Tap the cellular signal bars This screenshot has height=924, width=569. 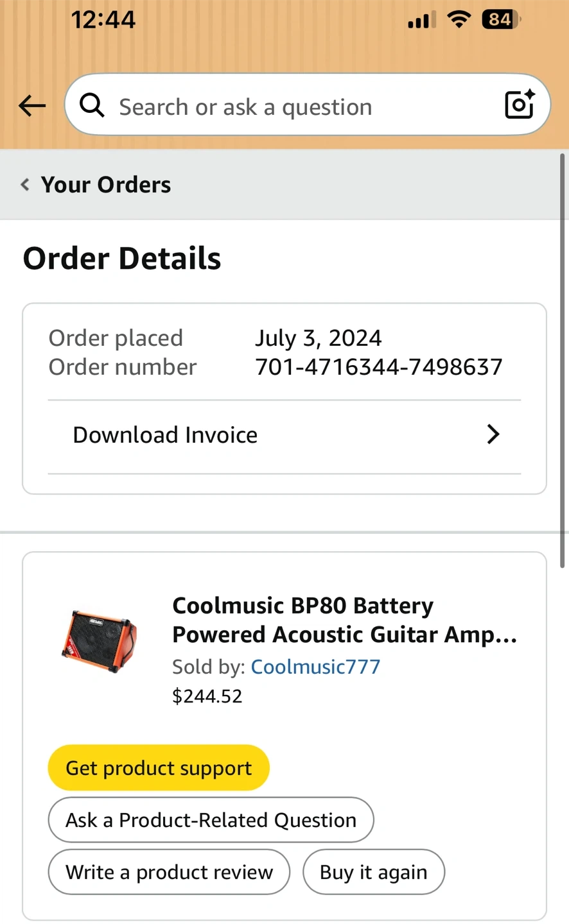pyautogui.click(x=421, y=21)
